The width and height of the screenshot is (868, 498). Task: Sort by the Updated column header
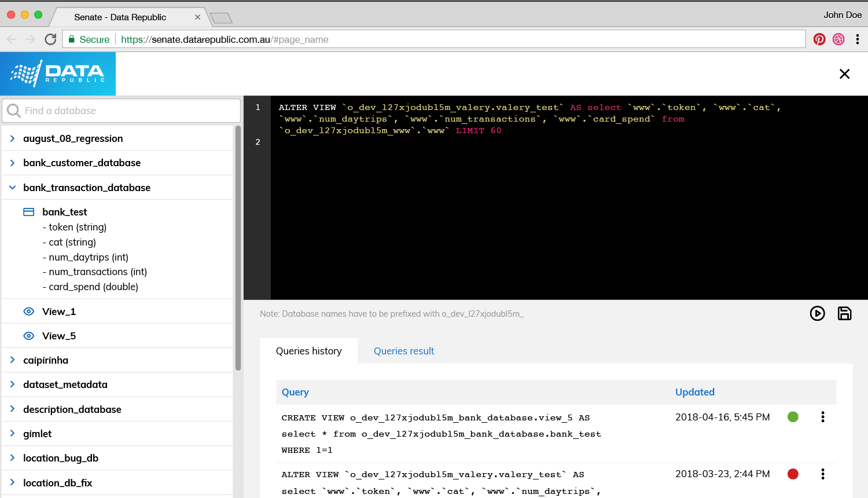click(x=694, y=392)
